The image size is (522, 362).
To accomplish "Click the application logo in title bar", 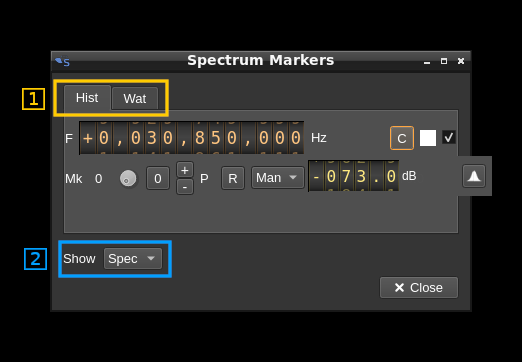I will [x=63, y=62].
